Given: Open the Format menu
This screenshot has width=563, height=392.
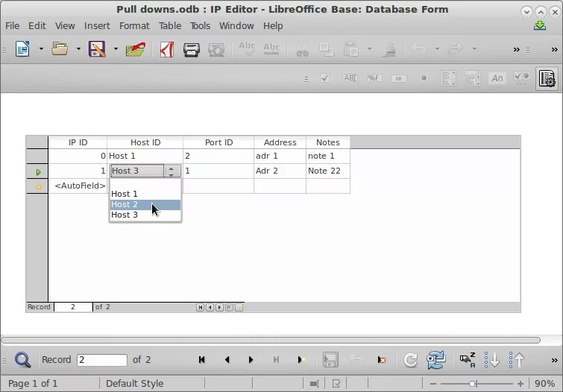Looking at the screenshot, I should [x=134, y=26].
